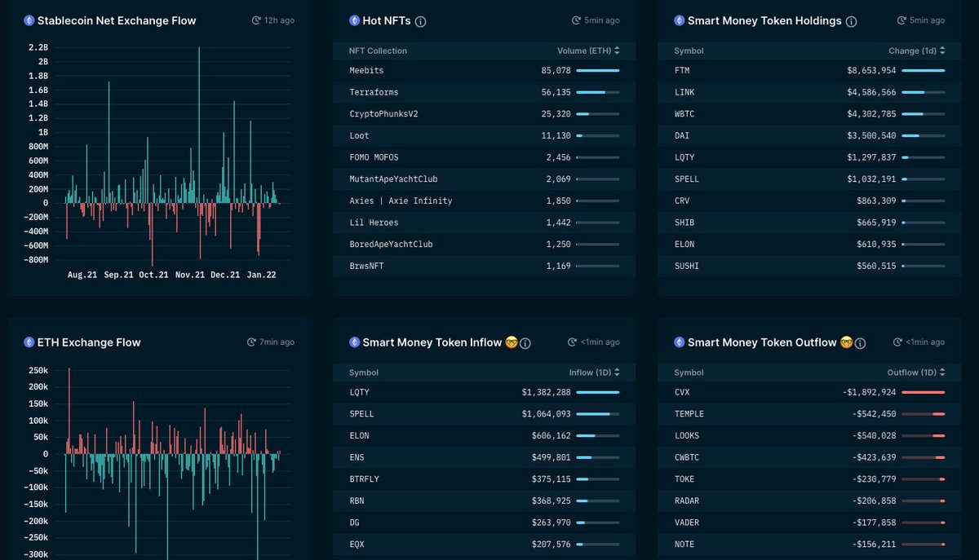Click Ethereum icon beside ETH Exchange Flow
979x560 pixels.
[29, 342]
